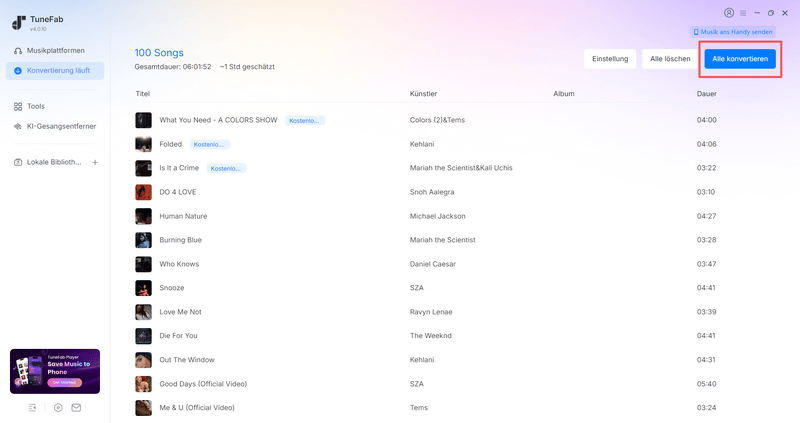Image resolution: width=800 pixels, height=423 pixels.
Task: Open settings hexagon icon at sidebar bottom
Action: [58, 408]
